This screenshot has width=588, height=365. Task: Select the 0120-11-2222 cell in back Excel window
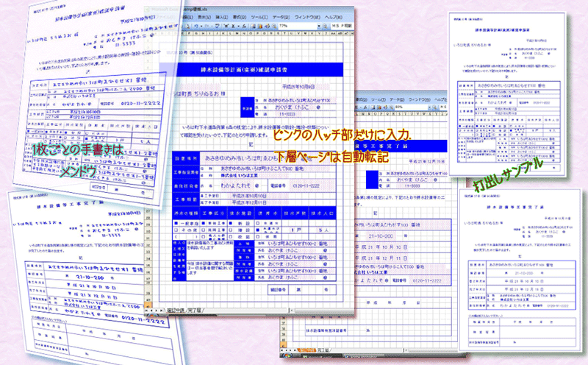427,280
